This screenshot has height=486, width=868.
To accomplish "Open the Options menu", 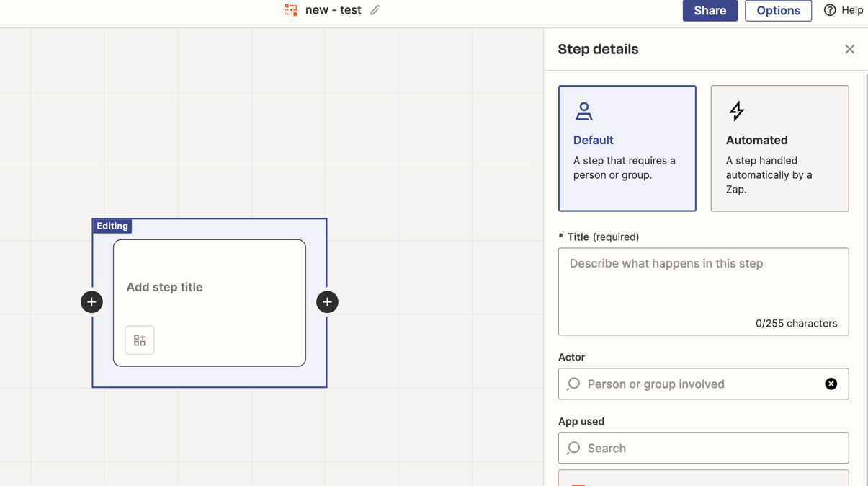I will click(778, 10).
